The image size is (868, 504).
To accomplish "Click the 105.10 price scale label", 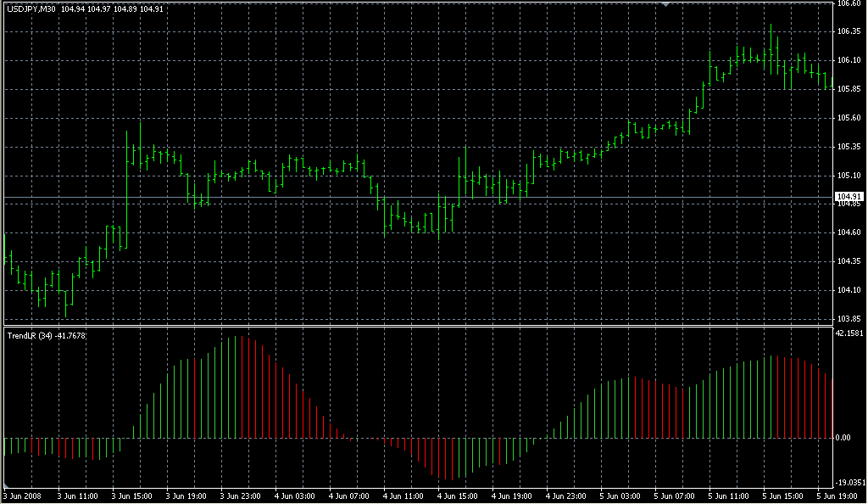I will 849,176.
